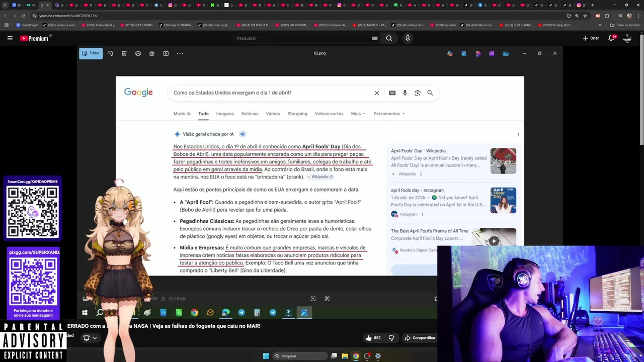Screen dimensions: 644x362
Task: Click the Editar button in the photo viewer
Action: tap(91, 53)
